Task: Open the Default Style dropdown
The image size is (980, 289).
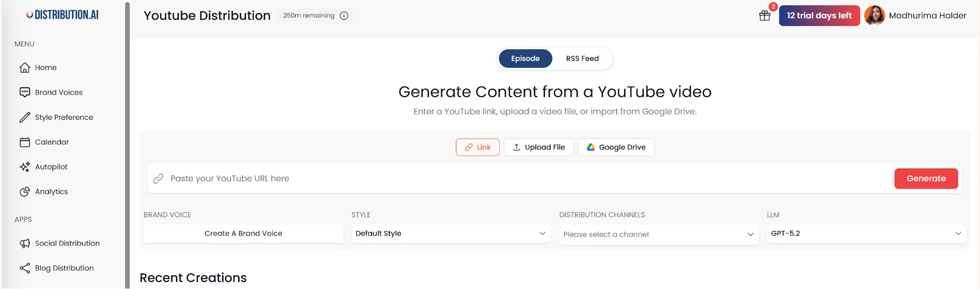Action: tap(451, 234)
